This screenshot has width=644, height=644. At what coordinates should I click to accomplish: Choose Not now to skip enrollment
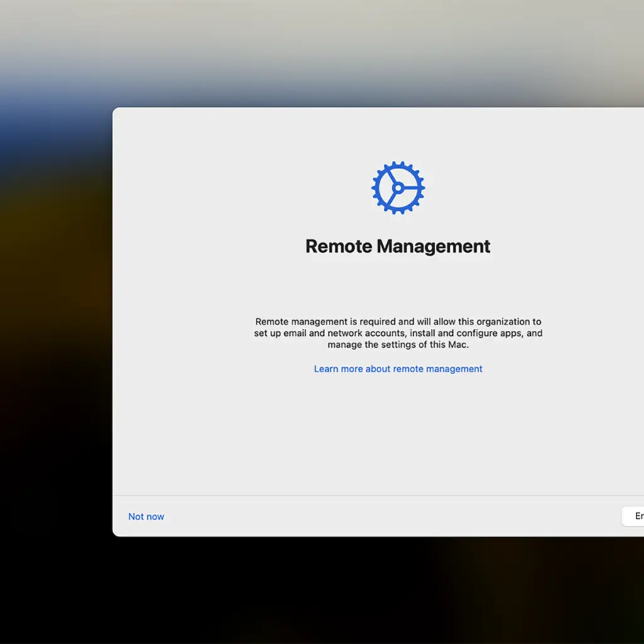pyautogui.click(x=146, y=516)
